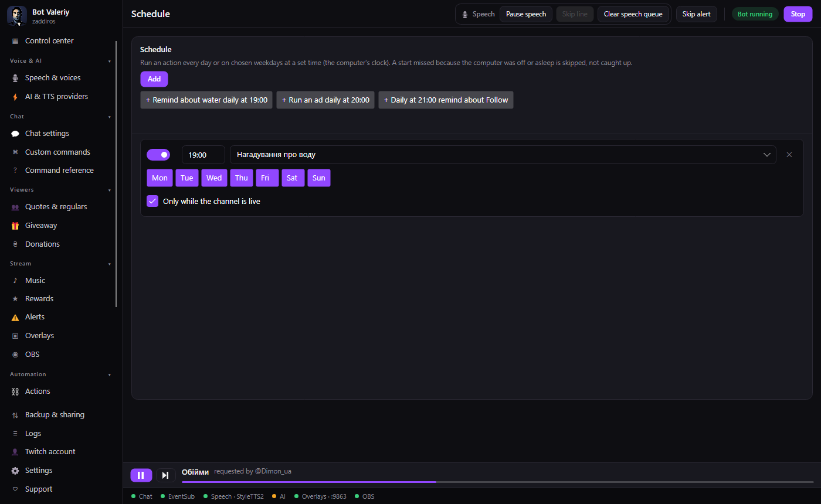The image size is (821, 504).
Task: Click the Rewards star icon
Action: pos(15,299)
